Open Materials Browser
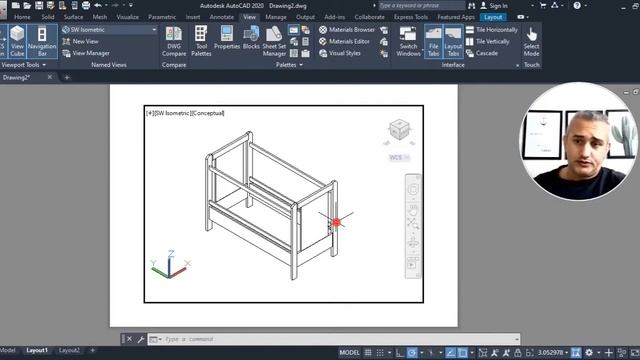 (347, 30)
